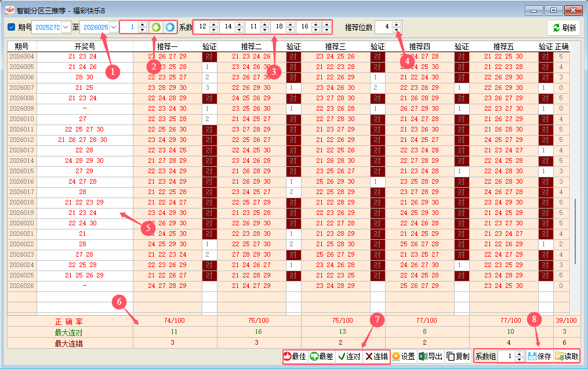Screen dimensions: 588x369
Task: Click inside the 推荐位数 number field
Action: 383,27
